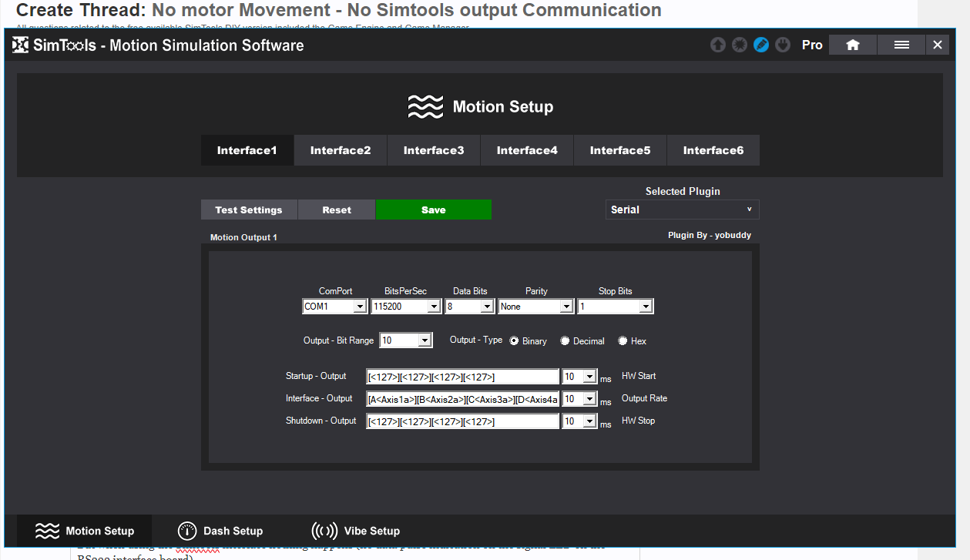Click the starburst status icon in title bar
This screenshot has height=560, width=970.
(x=740, y=45)
